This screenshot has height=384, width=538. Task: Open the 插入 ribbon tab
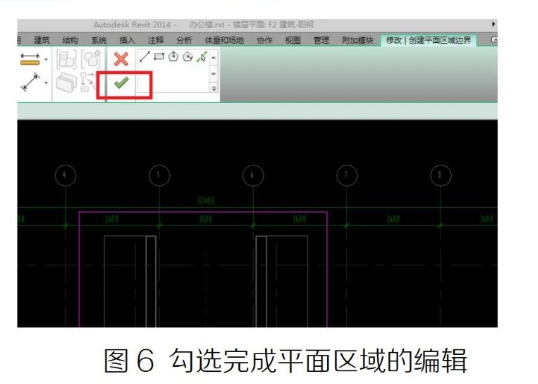[x=127, y=40]
